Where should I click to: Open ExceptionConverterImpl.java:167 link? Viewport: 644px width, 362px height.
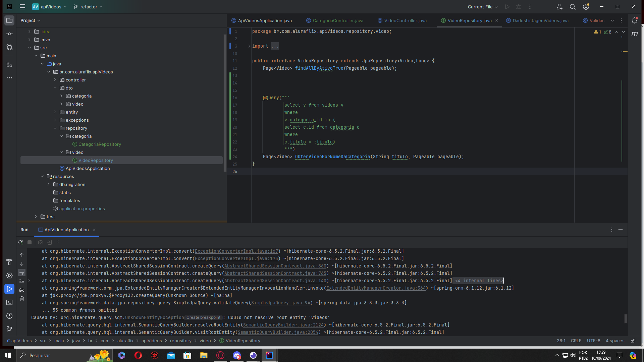(236, 251)
